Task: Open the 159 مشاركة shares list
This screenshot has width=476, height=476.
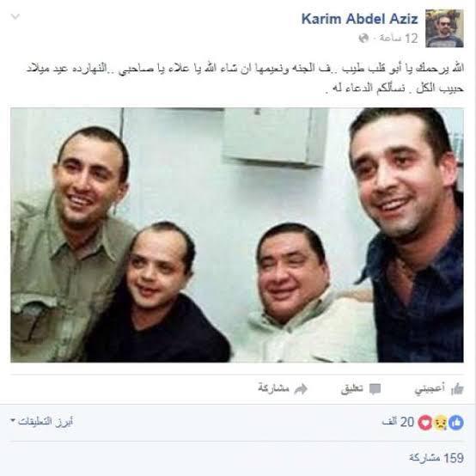Action: click(436, 458)
